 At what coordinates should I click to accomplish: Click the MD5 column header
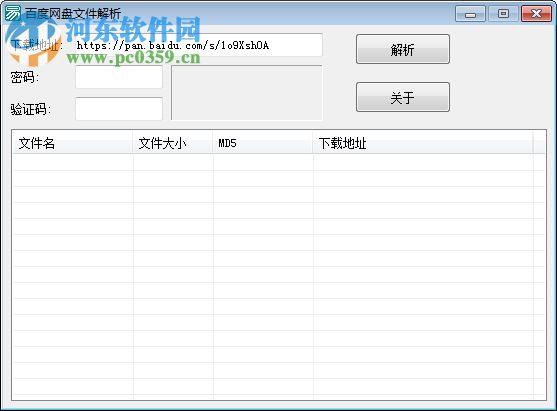click(x=263, y=143)
